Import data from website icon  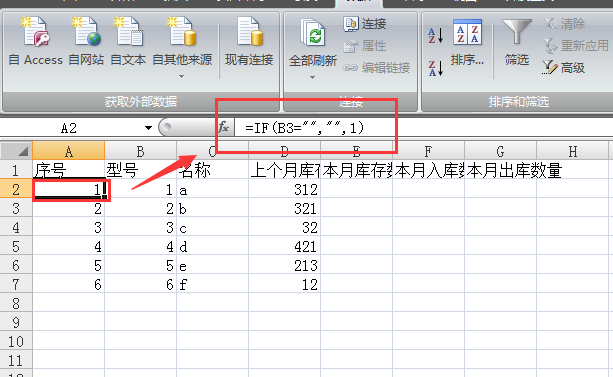pos(86,32)
